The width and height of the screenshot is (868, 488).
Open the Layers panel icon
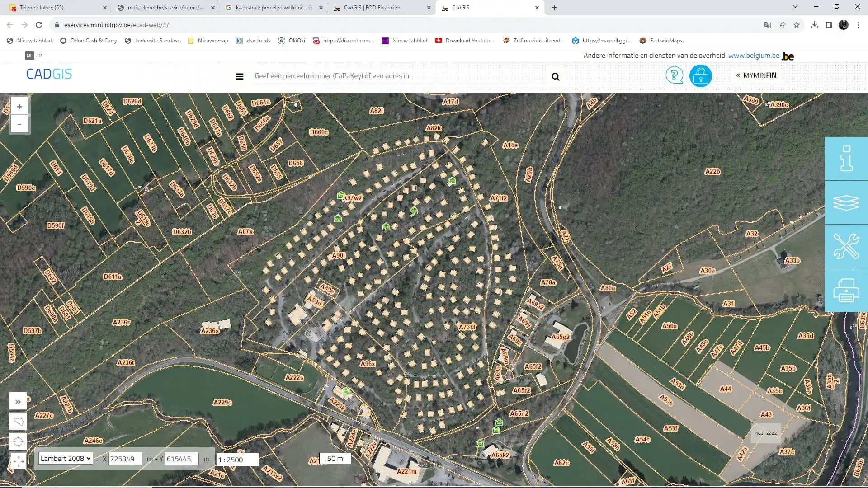click(x=846, y=203)
